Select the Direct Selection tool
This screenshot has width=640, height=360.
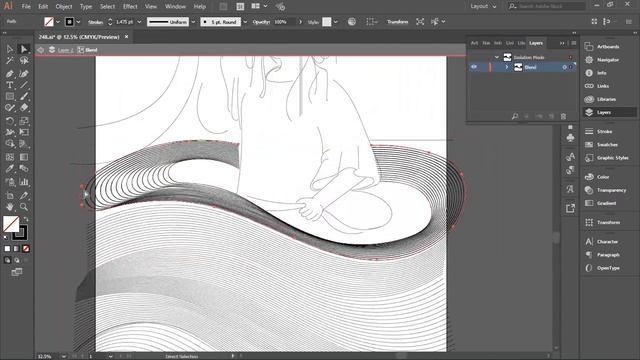[24, 49]
